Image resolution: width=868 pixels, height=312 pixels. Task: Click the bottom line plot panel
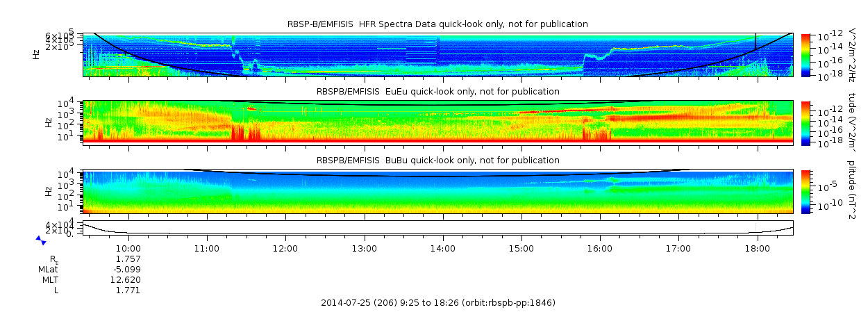coord(438,229)
